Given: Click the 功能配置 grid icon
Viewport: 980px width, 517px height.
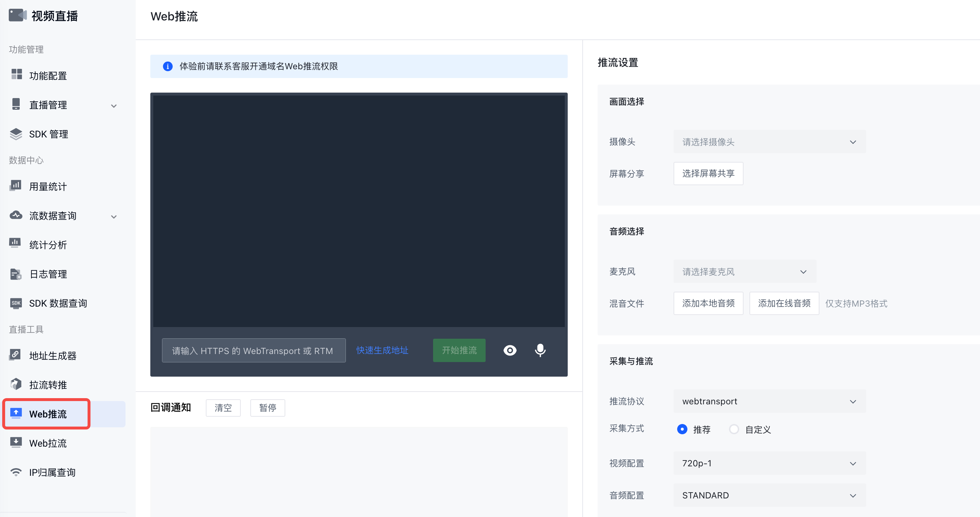Looking at the screenshot, I should [16, 74].
